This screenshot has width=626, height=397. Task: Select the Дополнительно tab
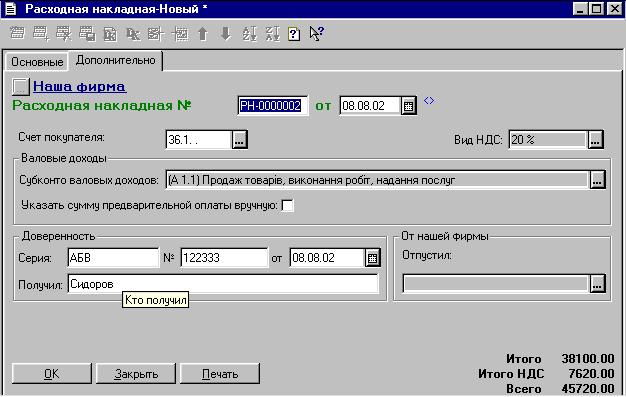pyautogui.click(x=115, y=60)
